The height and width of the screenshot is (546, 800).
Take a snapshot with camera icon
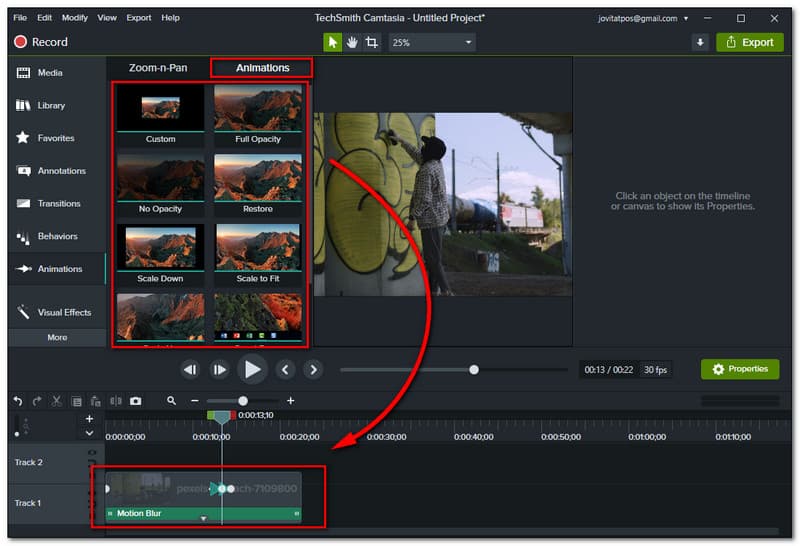click(135, 401)
